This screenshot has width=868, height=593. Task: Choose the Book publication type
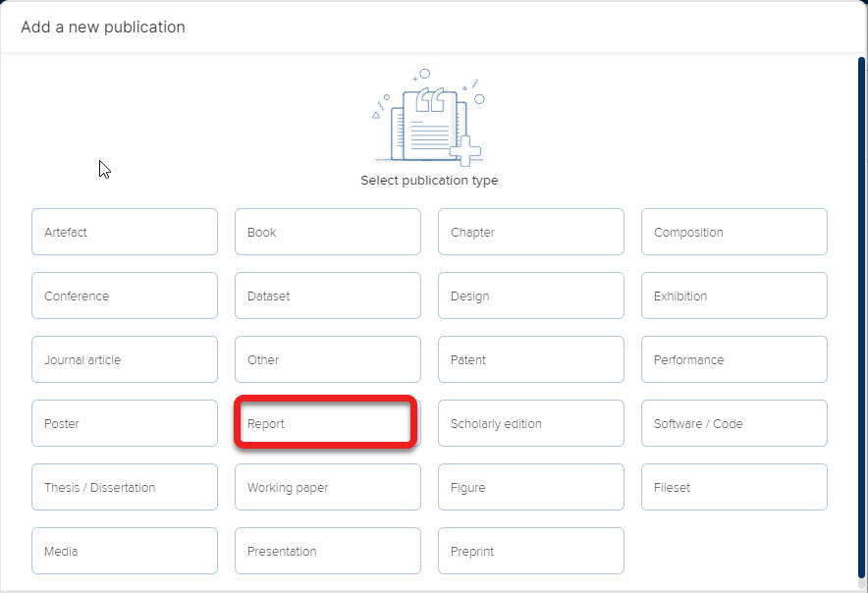pos(328,232)
